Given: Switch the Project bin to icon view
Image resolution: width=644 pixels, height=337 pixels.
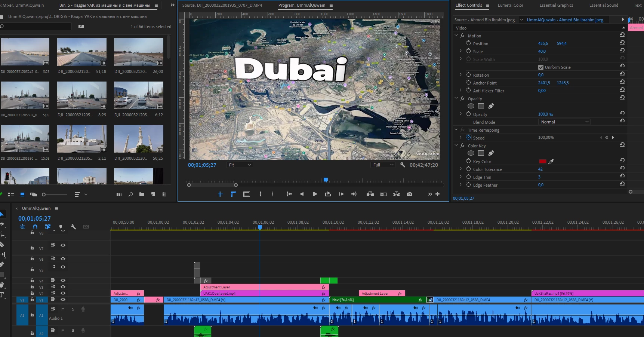Looking at the screenshot, I should coord(22,194).
